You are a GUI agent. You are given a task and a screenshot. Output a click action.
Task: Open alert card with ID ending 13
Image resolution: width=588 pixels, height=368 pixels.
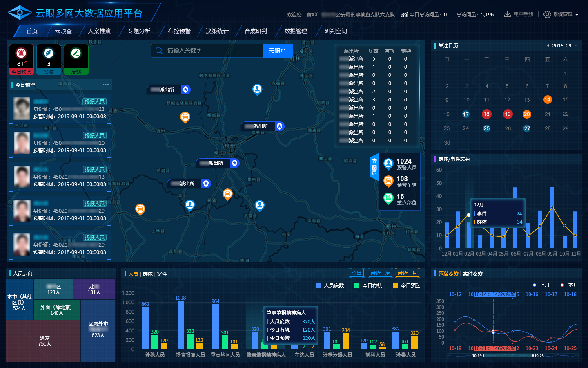[60, 177]
